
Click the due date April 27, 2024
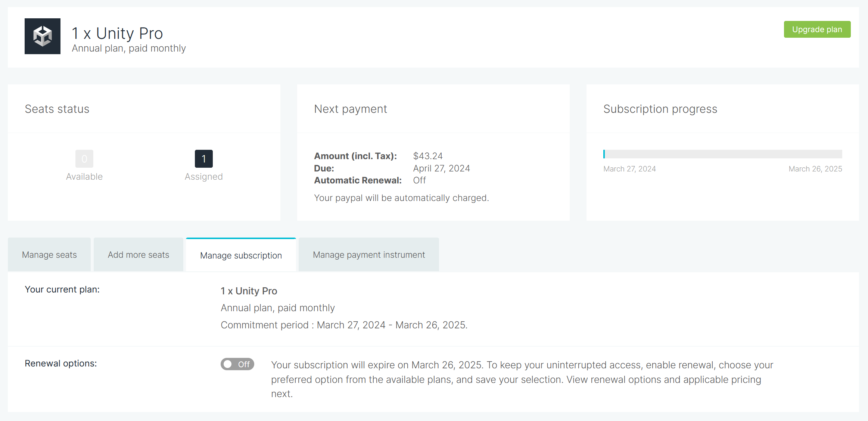[x=441, y=168]
